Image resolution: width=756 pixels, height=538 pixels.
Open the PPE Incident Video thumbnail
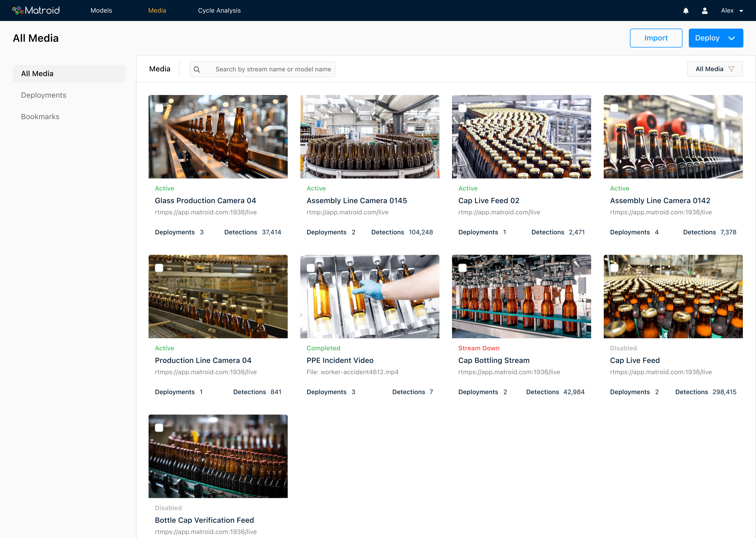369,297
